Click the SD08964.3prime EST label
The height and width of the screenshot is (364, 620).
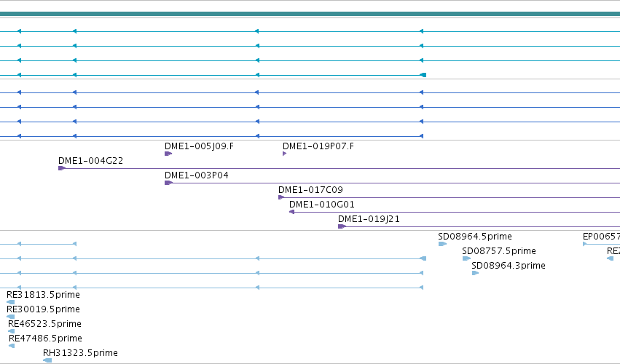tap(509, 266)
